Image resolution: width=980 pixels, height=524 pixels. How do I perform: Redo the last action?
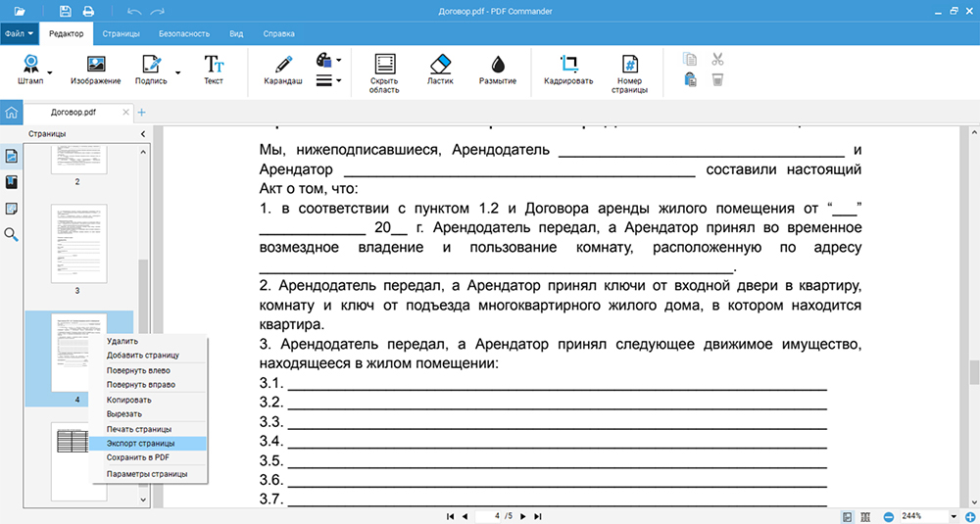coord(158,11)
